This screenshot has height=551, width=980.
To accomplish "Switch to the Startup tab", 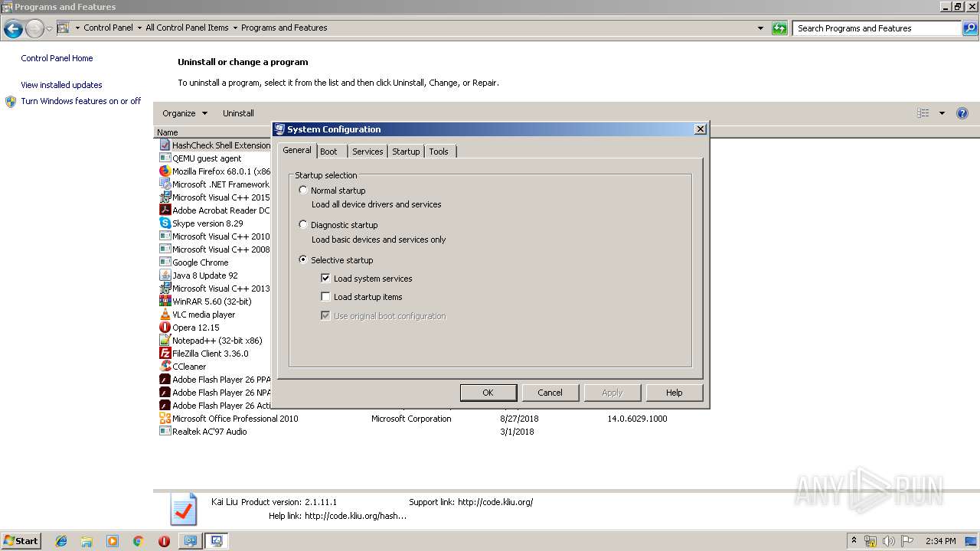I will coord(406,152).
